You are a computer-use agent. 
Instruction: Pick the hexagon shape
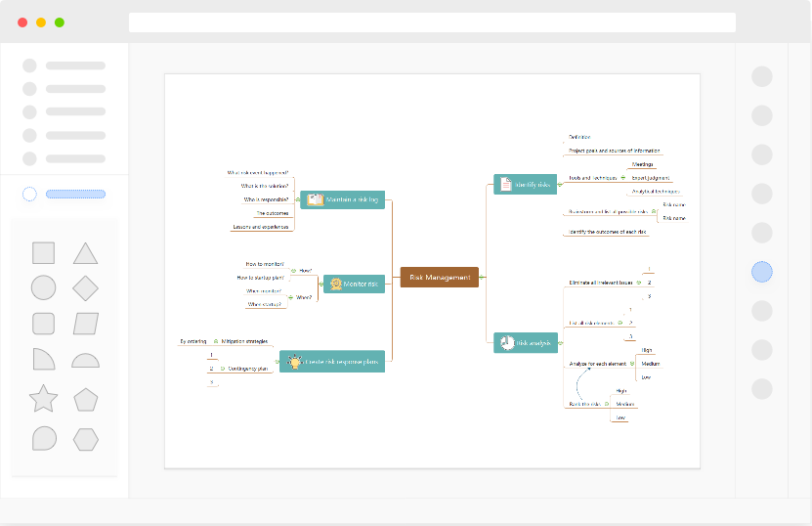[x=86, y=438]
